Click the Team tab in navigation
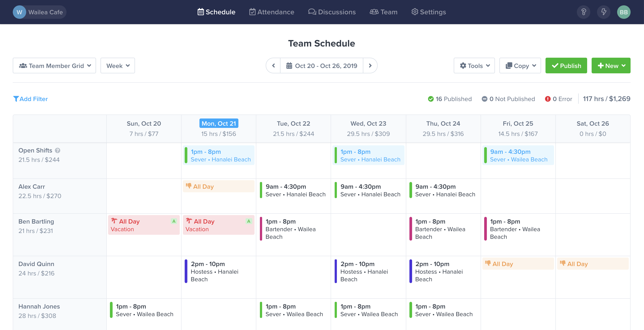This screenshot has width=644, height=330. click(x=384, y=12)
